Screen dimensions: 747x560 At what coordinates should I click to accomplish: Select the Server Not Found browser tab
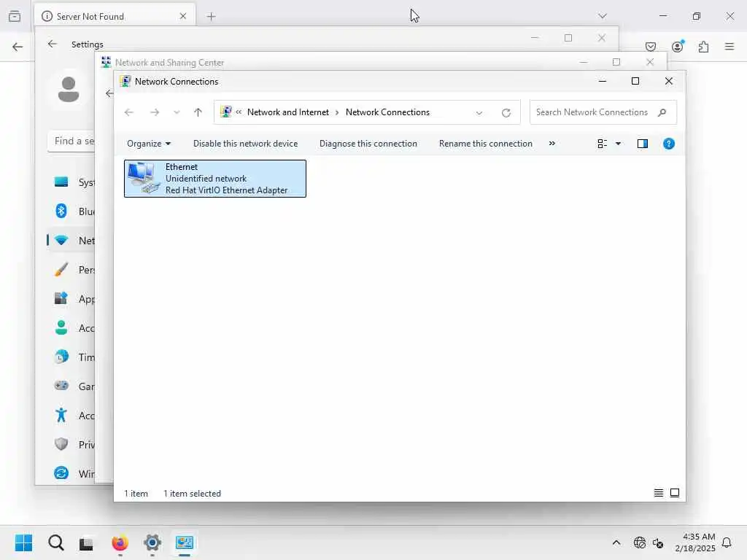tap(115, 16)
